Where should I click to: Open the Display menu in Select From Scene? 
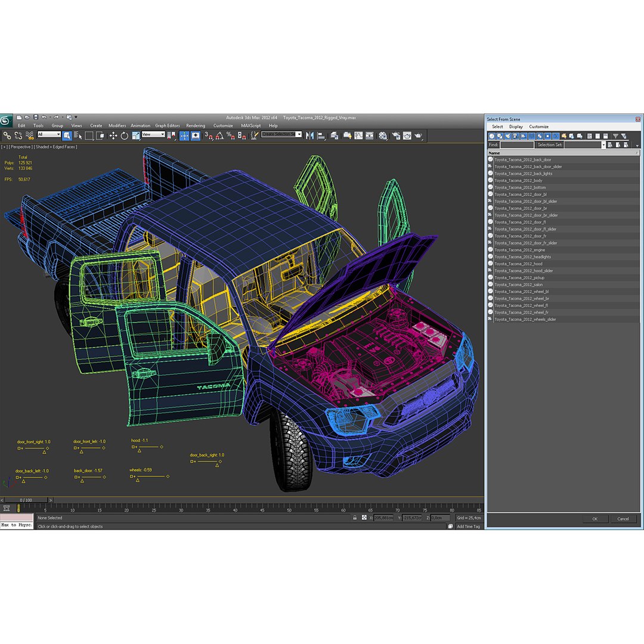coord(516,126)
